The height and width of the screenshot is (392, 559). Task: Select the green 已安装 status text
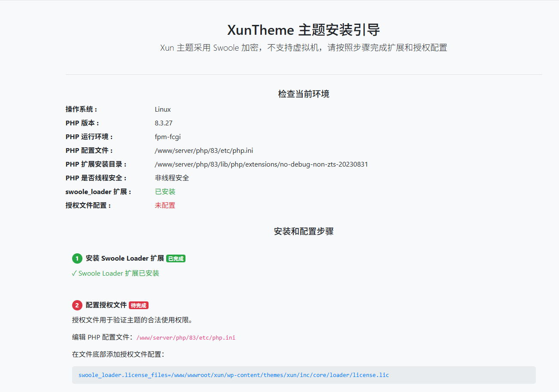[165, 191]
